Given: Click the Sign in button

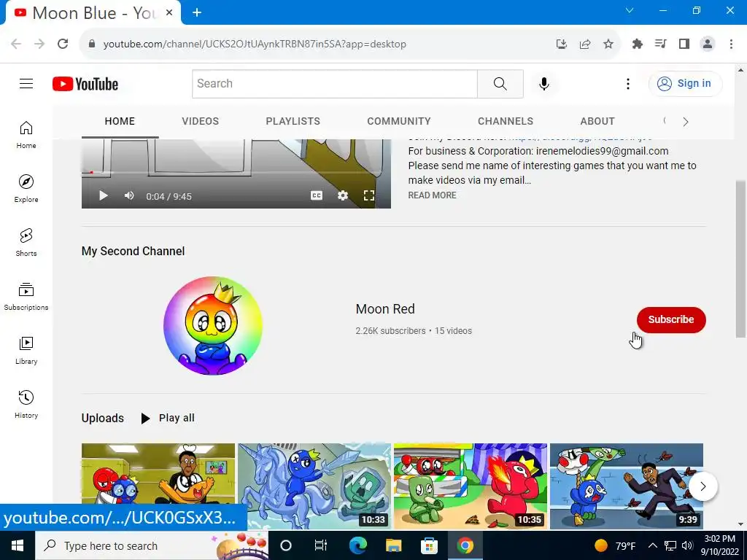Looking at the screenshot, I should coord(685,84).
